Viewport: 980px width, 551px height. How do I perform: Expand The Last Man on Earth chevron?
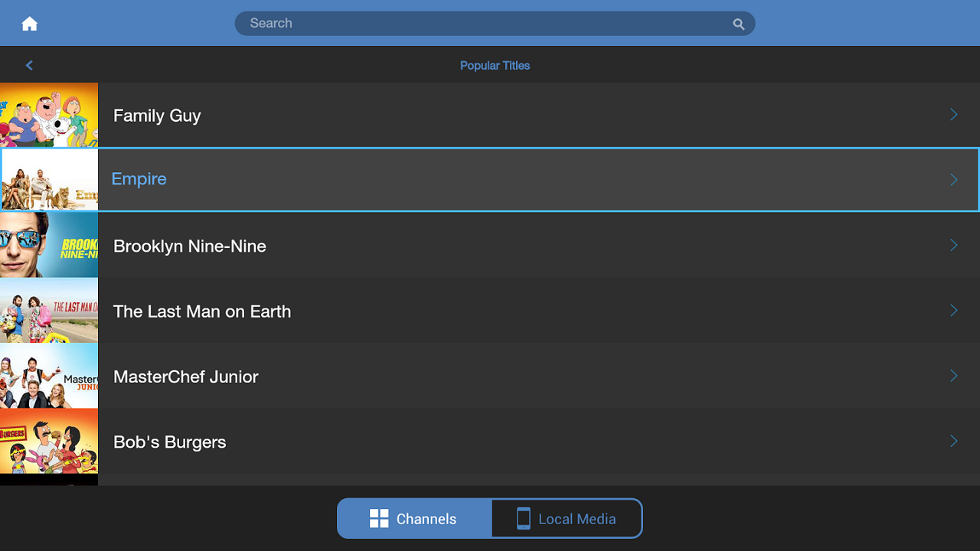click(x=953, y=311)
